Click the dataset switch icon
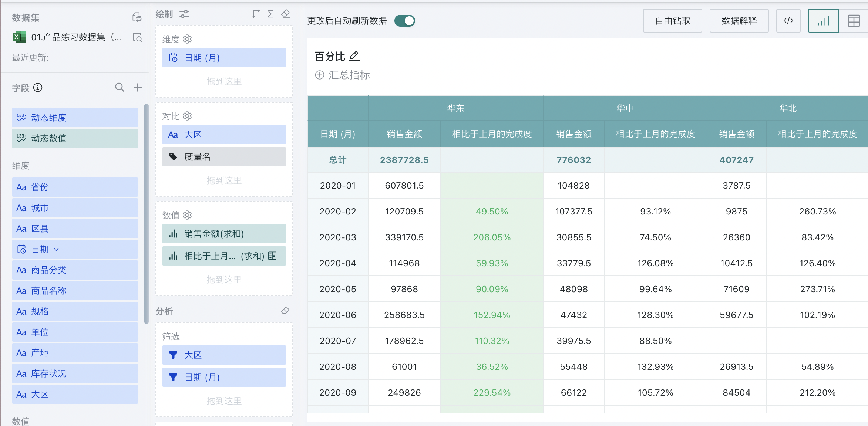This screenshot has width=868, height=426. (137, 17)
